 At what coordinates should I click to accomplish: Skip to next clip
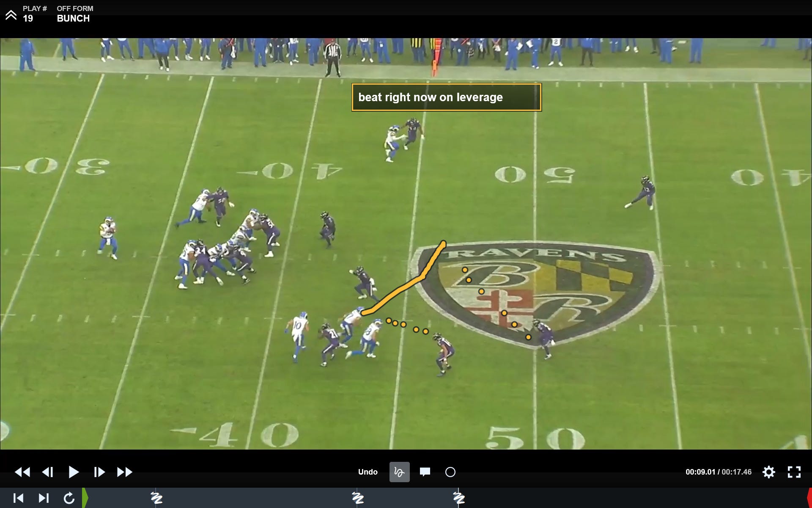(44, 498)
